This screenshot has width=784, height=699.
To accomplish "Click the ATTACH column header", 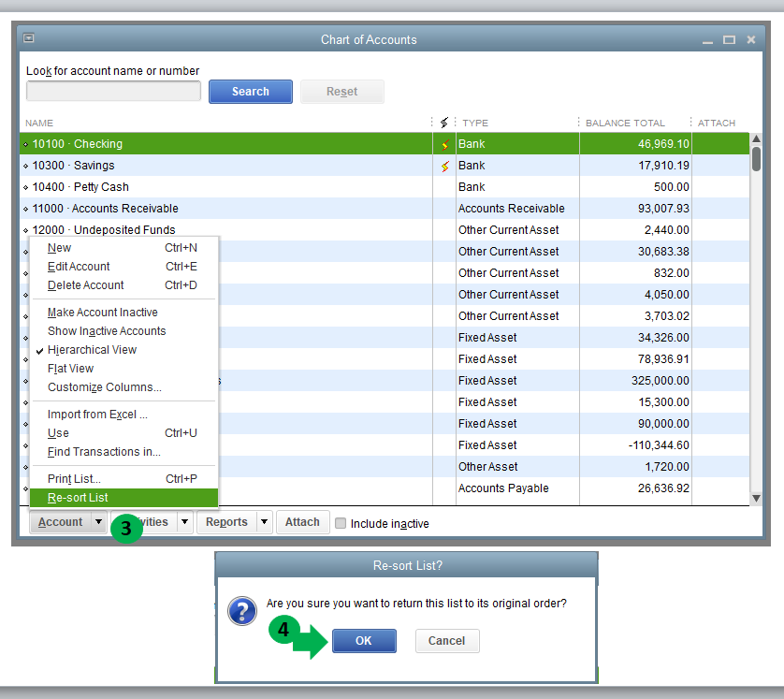I will 717,123.
